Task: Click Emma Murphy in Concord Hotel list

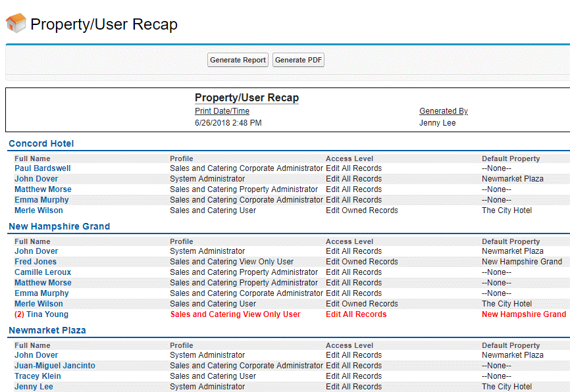Action: [41, 200]
